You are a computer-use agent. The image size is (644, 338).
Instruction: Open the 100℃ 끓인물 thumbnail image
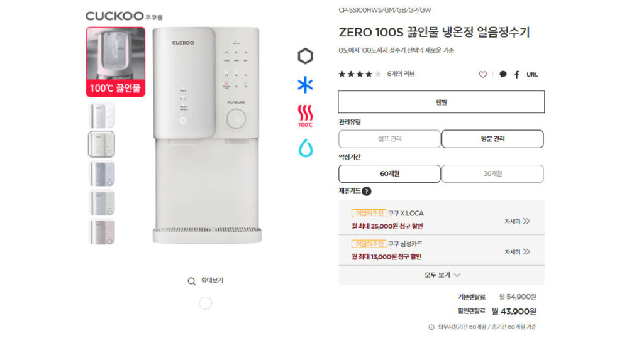pos(116,62)
